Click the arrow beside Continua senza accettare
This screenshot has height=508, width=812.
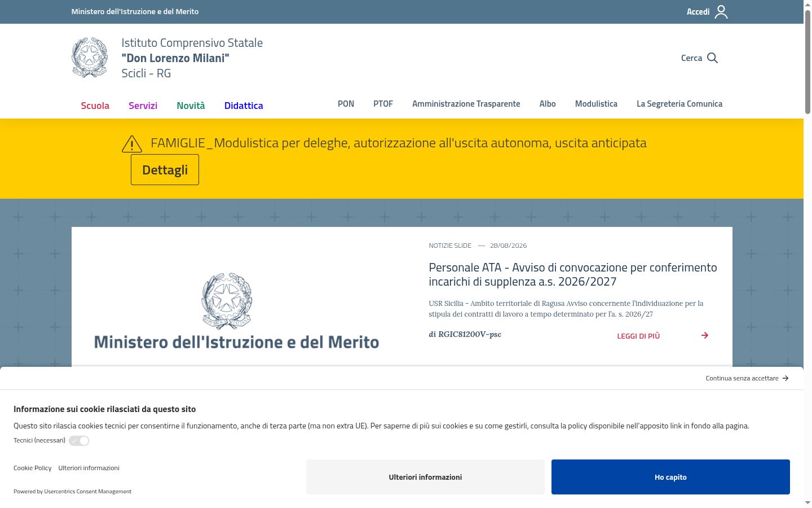tap(785, 378)
